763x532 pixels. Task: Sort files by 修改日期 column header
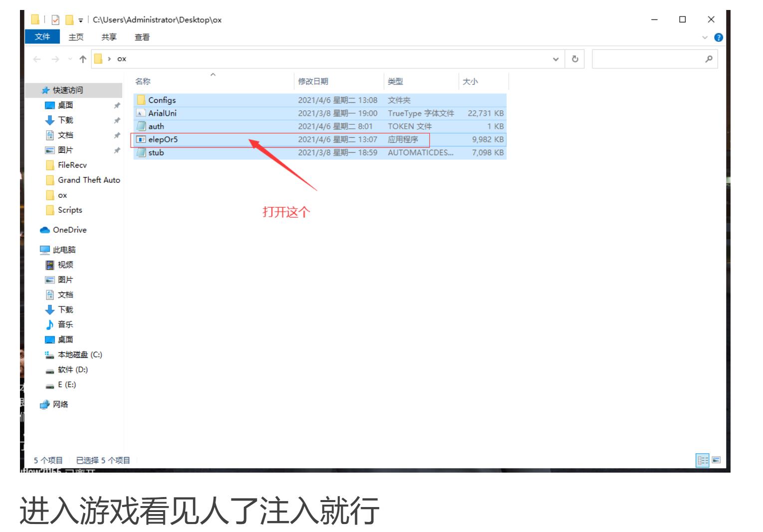click(x=313, y=81)
